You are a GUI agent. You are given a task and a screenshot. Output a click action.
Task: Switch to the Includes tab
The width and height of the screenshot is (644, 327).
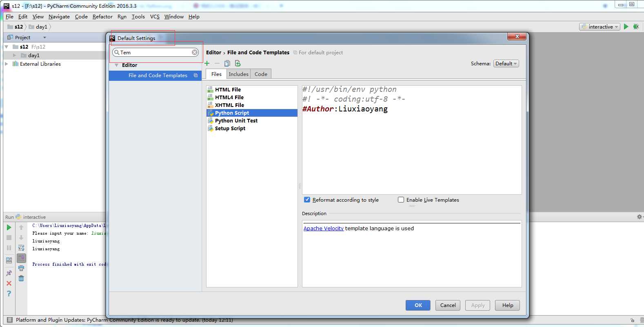point(238,74)
